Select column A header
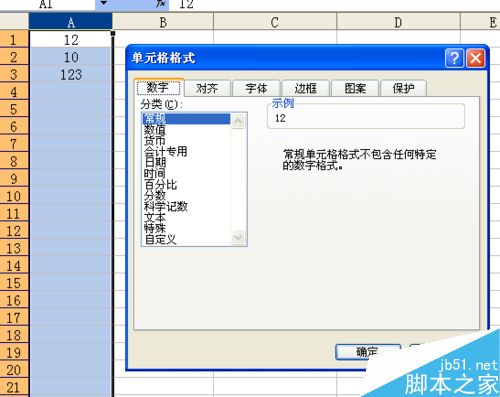The image size is (500, 397). pyautogui.click(x=71, y=22)
